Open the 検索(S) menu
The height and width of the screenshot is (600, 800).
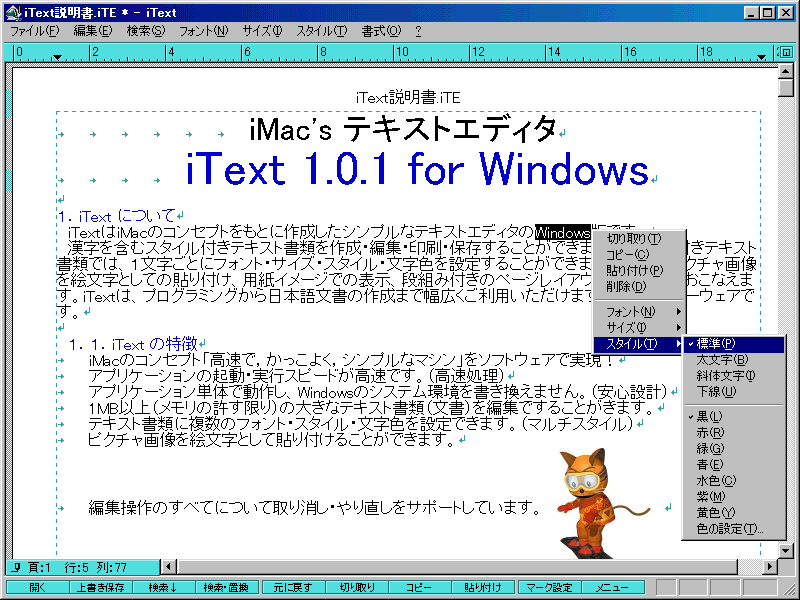[x=145, y=31]
